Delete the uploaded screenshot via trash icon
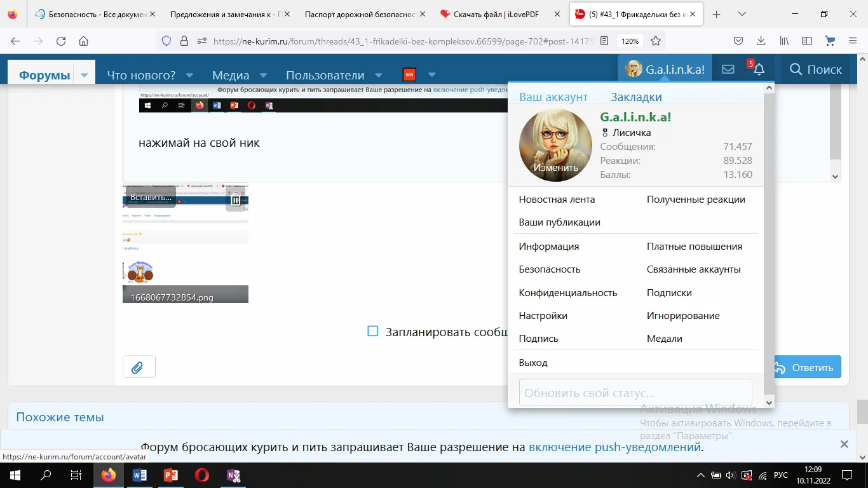The height and width of the screenshot is (488, 868). coord(235,199)
